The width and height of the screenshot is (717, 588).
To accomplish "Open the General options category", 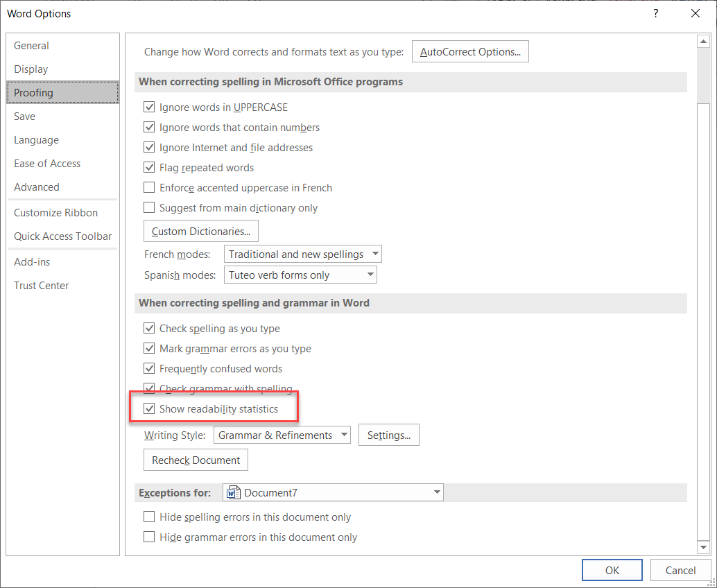I will click(62, 46).
